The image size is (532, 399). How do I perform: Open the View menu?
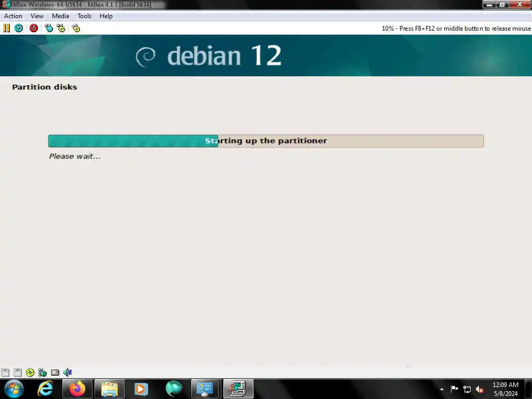click(37, 16)
